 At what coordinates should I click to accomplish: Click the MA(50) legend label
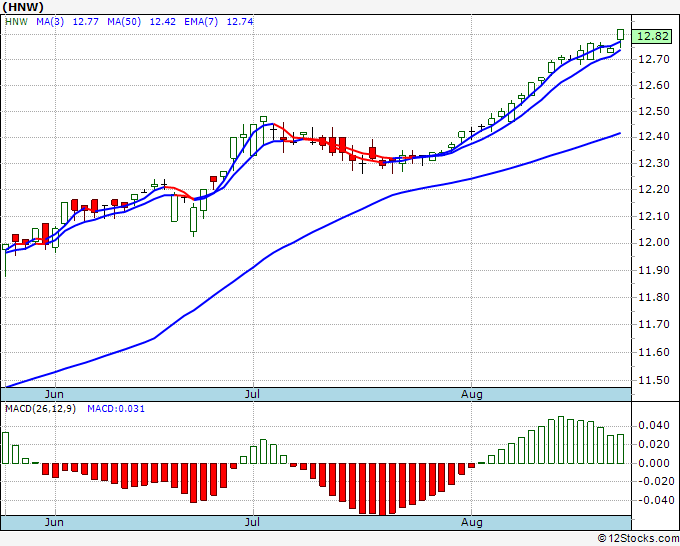coord(124,22)
